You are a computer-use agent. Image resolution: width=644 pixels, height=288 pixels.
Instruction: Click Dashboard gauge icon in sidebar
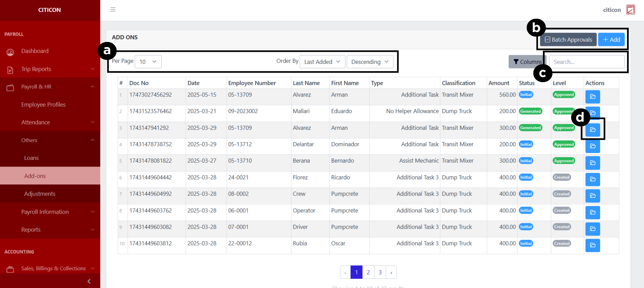tap(10, 52)
